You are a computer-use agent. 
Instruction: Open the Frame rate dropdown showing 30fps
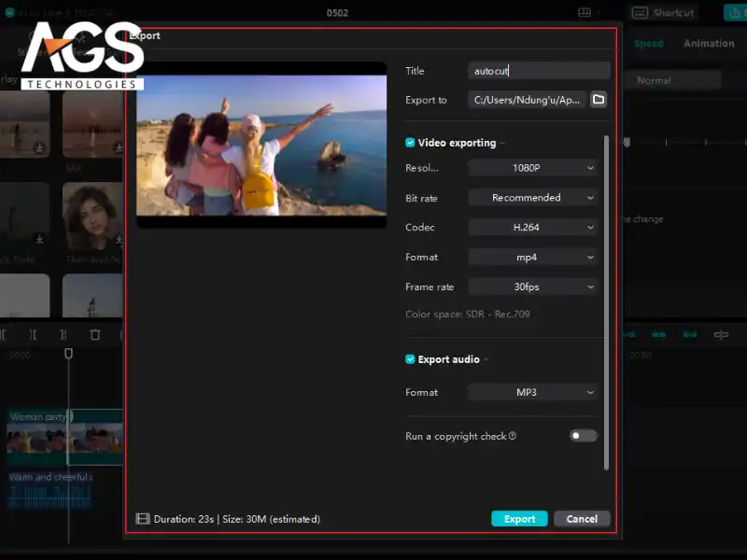click(x=532, y=287)
